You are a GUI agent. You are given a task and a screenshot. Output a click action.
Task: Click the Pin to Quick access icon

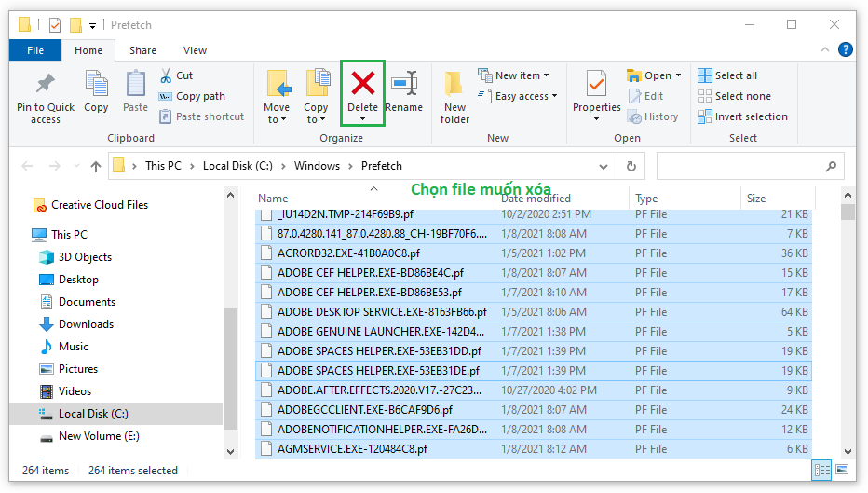(45, 84)
